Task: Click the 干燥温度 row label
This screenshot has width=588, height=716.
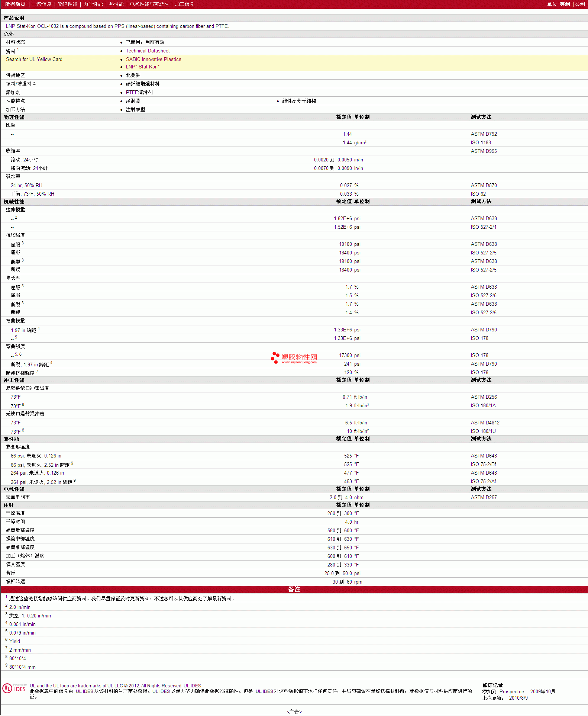Action: [15, 513]
